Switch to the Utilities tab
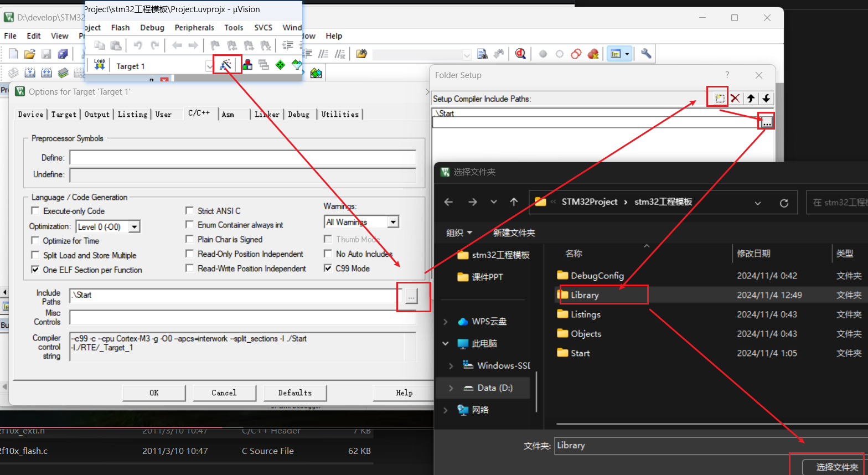 point(340,114)
